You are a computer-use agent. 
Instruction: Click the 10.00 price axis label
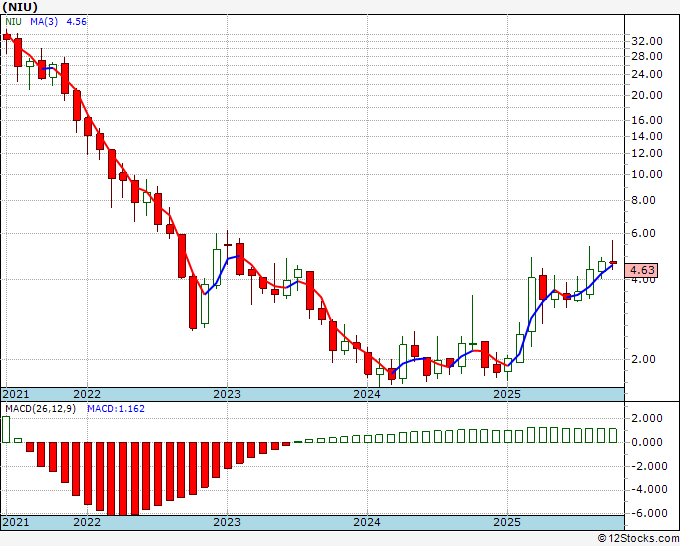[647, 174]
